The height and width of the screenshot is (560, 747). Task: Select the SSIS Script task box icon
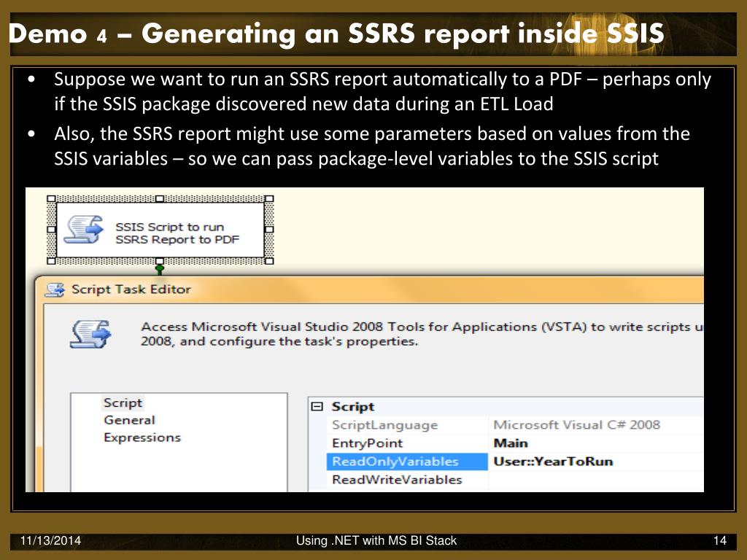(84, 230)
